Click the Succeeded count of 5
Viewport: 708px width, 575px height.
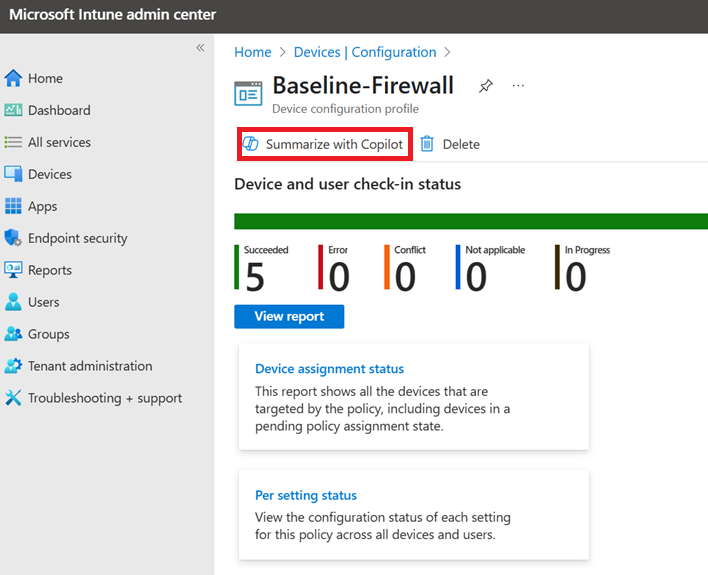click(x=255, y=277)
